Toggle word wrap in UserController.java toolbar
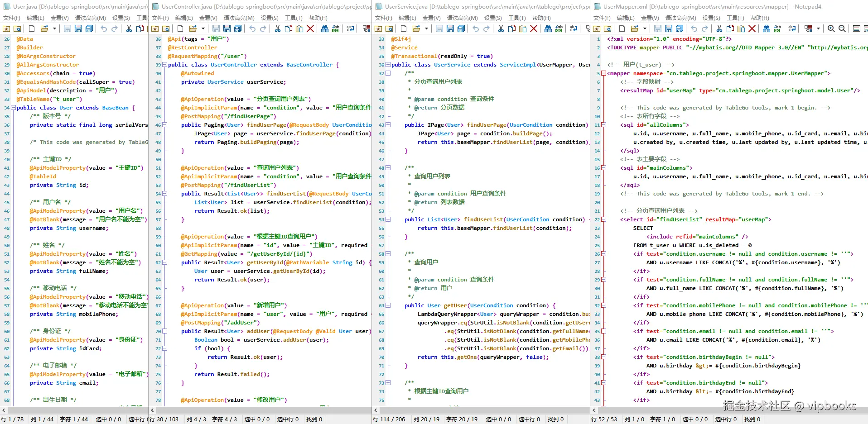The image size is (868, 424). [x=350, y=29]
